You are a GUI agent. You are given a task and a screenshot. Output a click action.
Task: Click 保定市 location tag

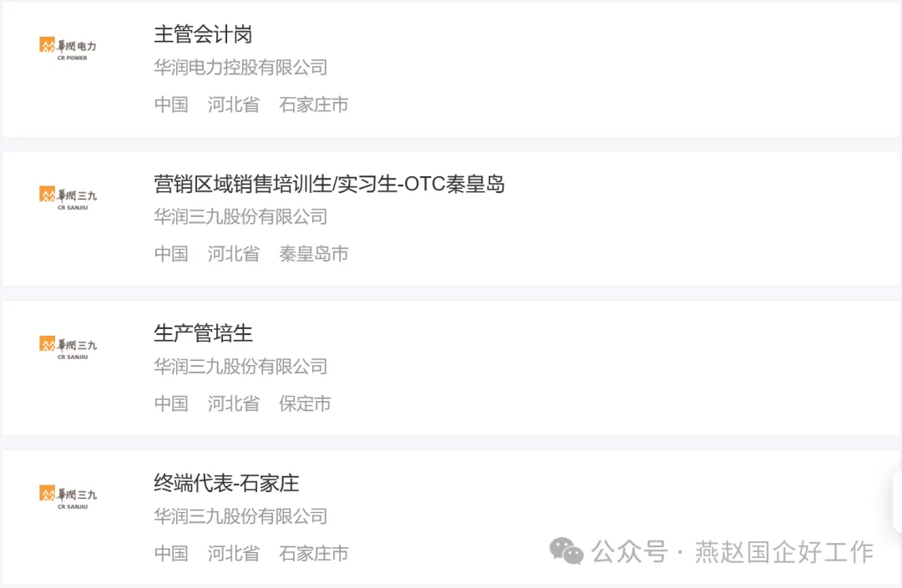(305, 404)
